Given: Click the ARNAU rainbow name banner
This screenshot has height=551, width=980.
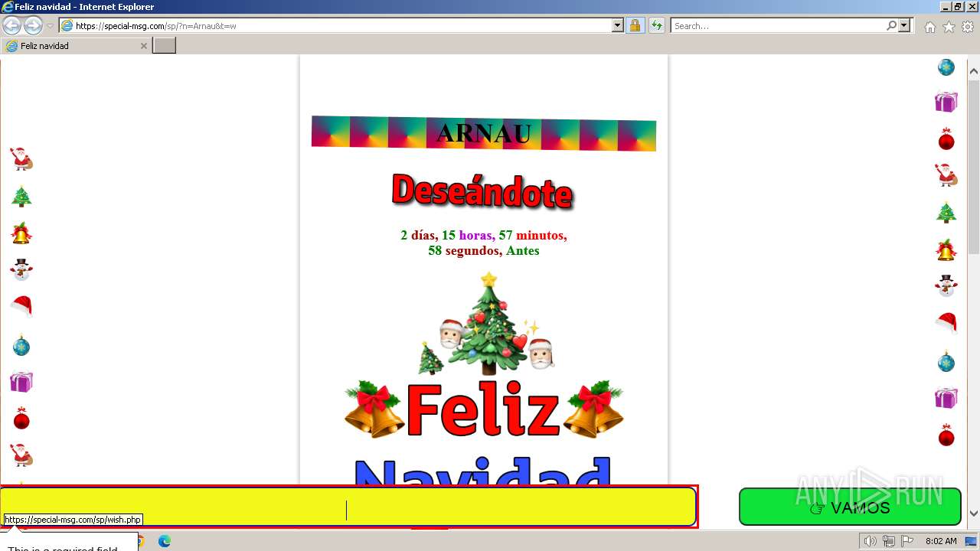Looking at the screenshot, I should (484, 134).
